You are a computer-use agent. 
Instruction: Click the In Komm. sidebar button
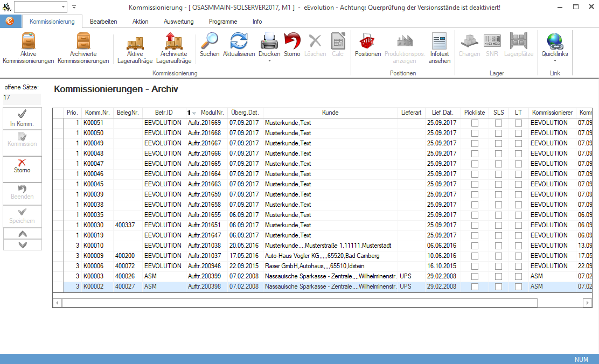pos(22,118)
